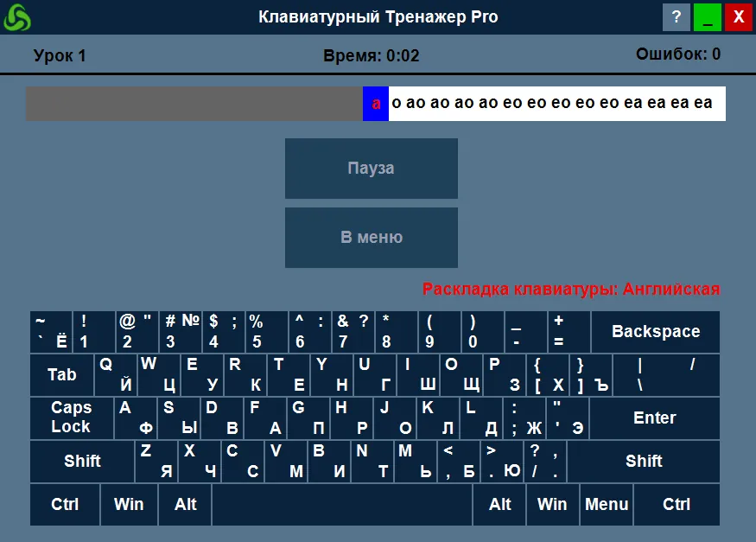Image resolution: width=756 pixels, height=542 pixels.
Task: Click the number 3 № key
Action: 181,331
